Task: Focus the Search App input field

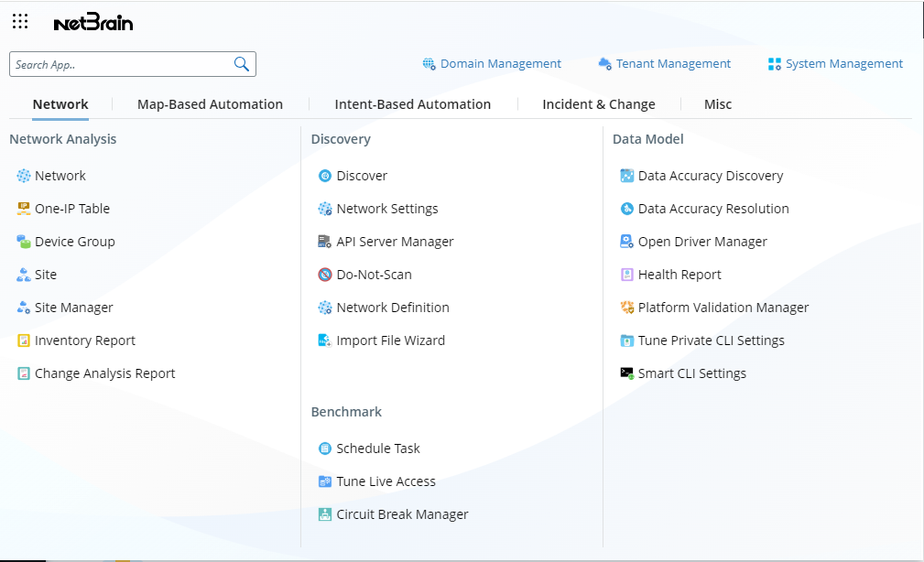Action: (119, 64)
